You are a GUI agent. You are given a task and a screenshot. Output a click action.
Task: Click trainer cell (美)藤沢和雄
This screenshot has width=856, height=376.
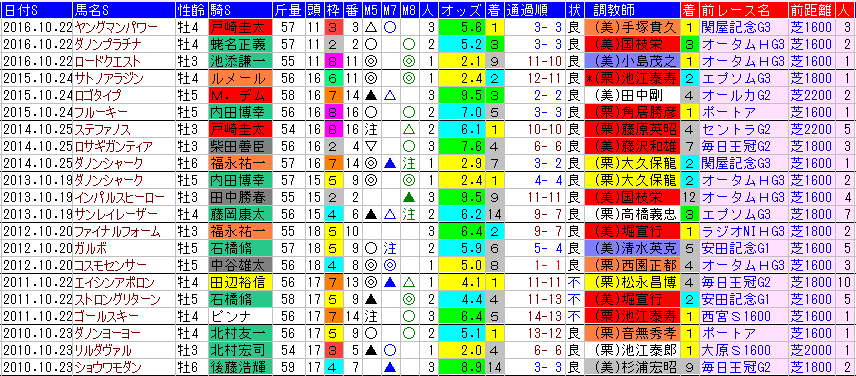[632, 146]
